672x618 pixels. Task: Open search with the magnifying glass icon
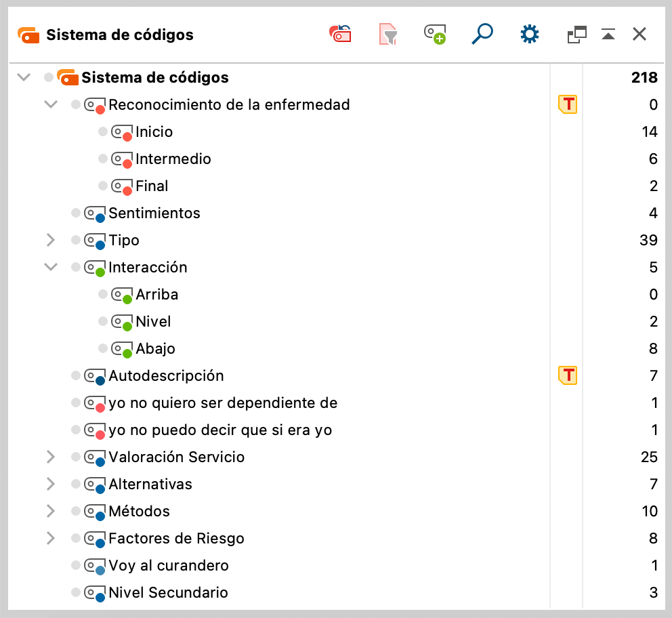click(x=482, y=34)
